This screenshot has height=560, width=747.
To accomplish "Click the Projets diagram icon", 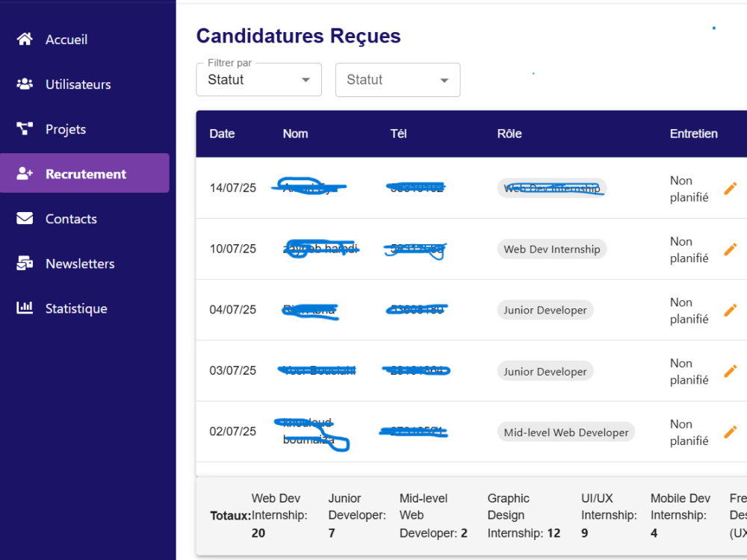I will click(25, 128).
